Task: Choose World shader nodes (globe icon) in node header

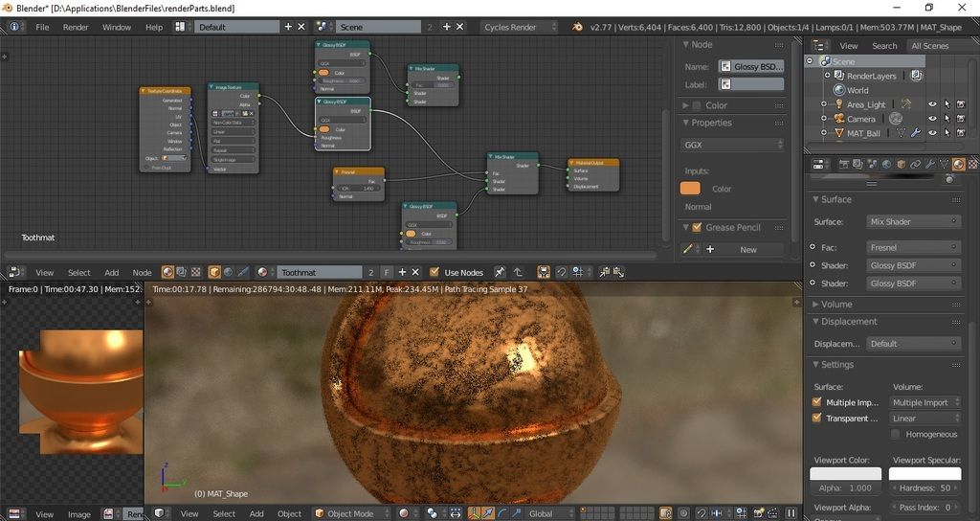Action: click(x=229, y=272)
